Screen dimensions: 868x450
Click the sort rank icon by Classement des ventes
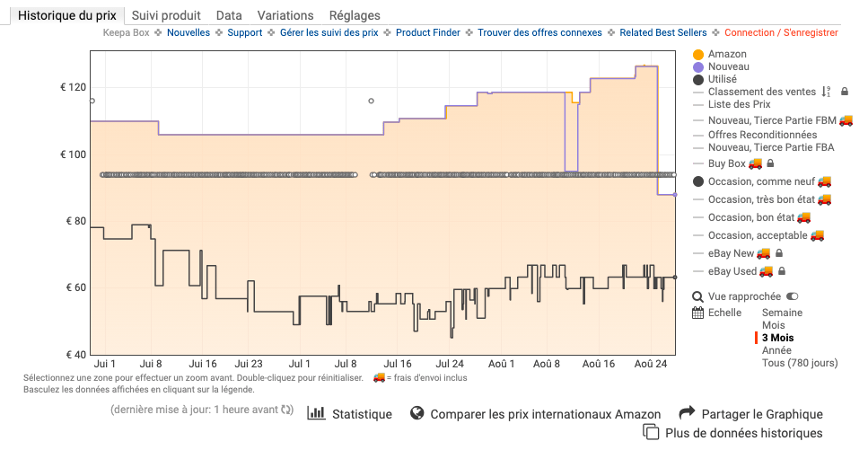(x=826, y=92)
